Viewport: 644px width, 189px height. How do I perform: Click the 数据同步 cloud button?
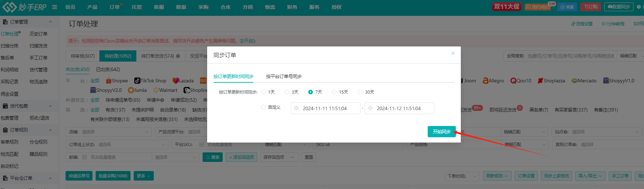(x=619, y=7)
